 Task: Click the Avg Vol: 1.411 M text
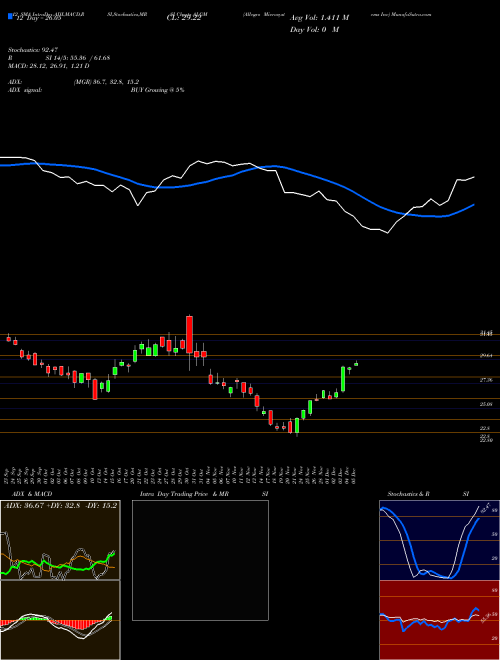(318, 18)
